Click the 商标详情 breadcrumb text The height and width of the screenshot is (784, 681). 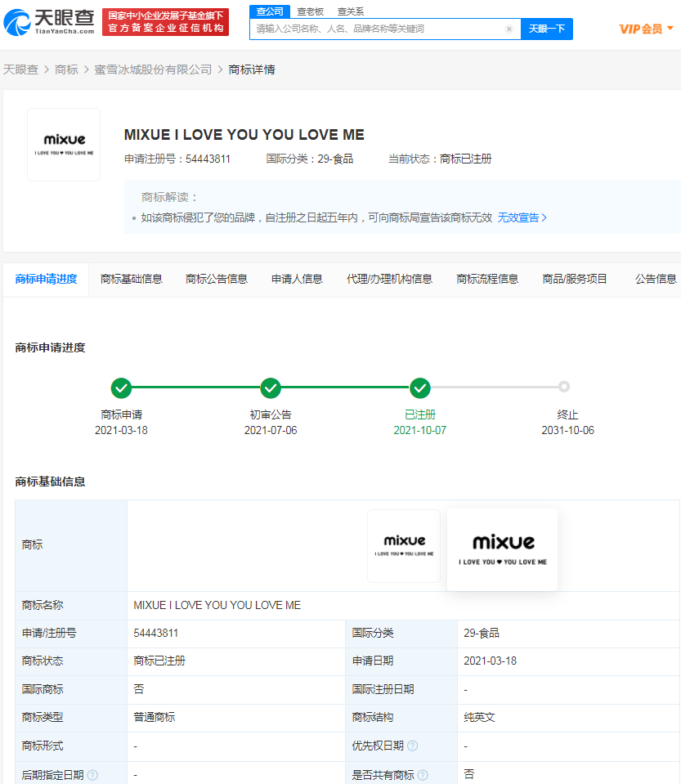click(252, 69)
